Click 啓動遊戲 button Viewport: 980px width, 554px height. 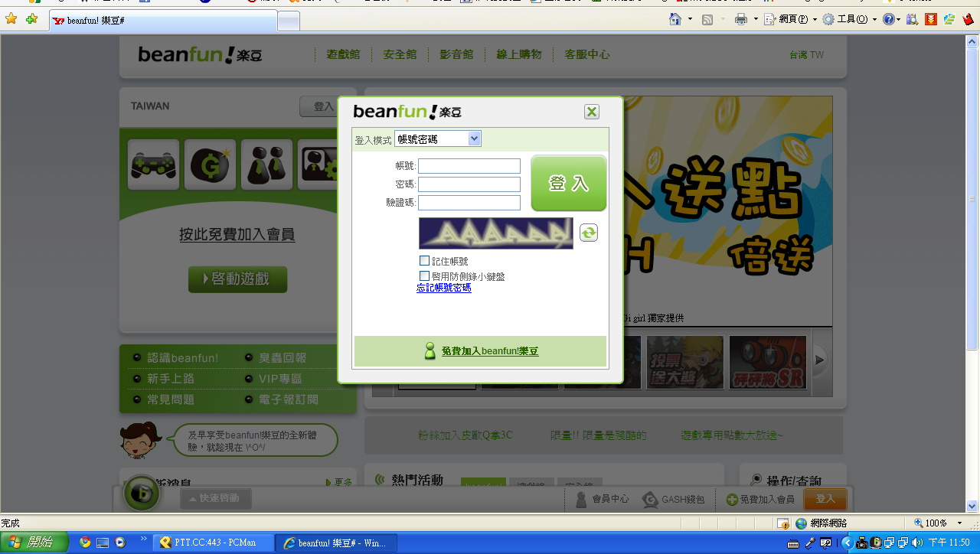click(x=237, y=279)
